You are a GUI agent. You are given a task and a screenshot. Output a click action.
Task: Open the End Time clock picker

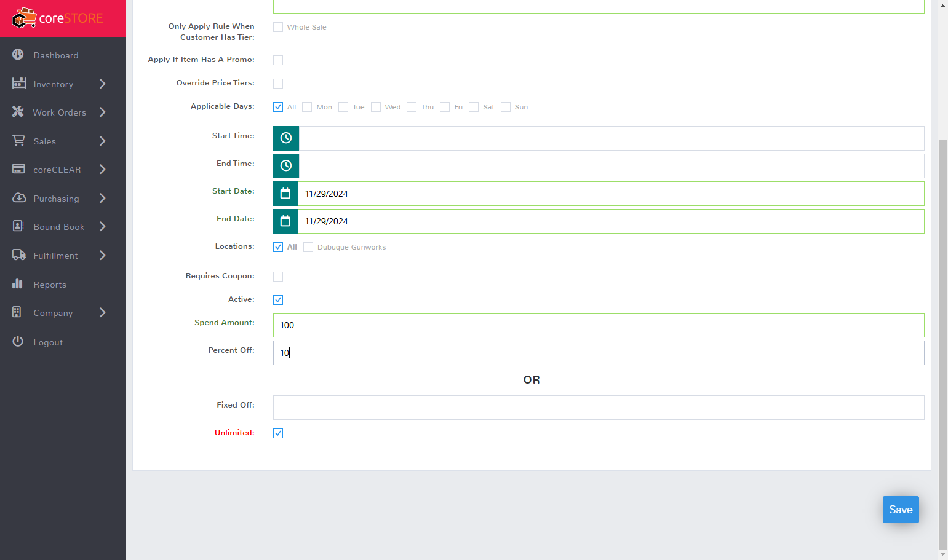point(286,166)
